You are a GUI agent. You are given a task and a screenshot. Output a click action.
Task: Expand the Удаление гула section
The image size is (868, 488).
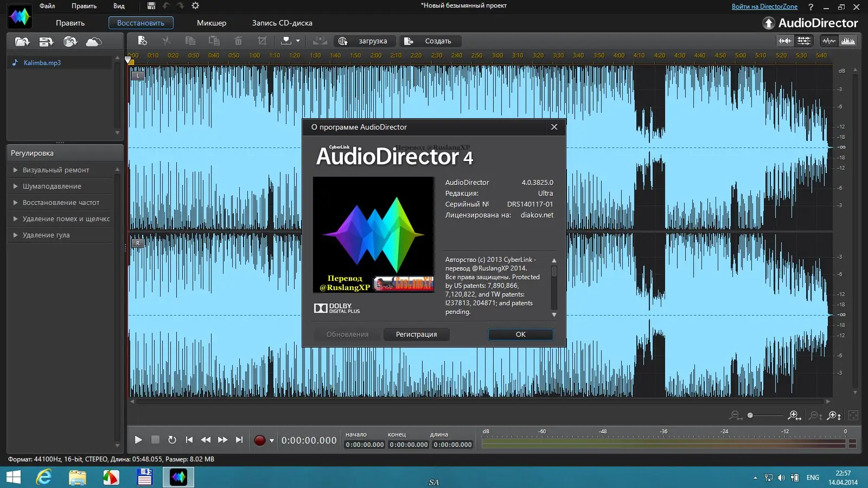(46, 235)
